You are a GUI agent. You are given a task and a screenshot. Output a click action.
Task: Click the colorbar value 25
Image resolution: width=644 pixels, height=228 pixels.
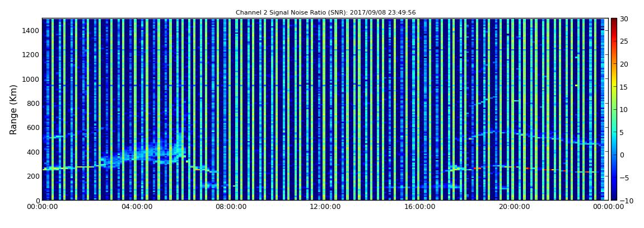(x=624, y=41)
